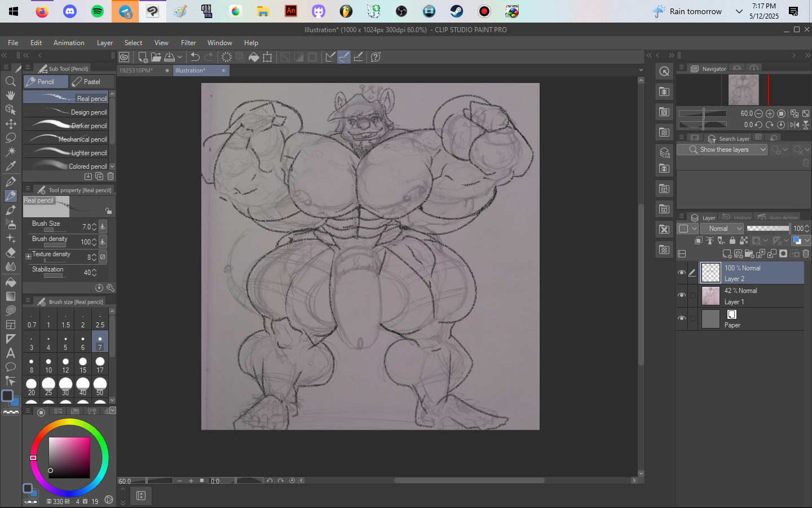The height and width of the screenshot is (508, 812).
Task: Click the Spotify icon in taskbar
Action: 98,11
